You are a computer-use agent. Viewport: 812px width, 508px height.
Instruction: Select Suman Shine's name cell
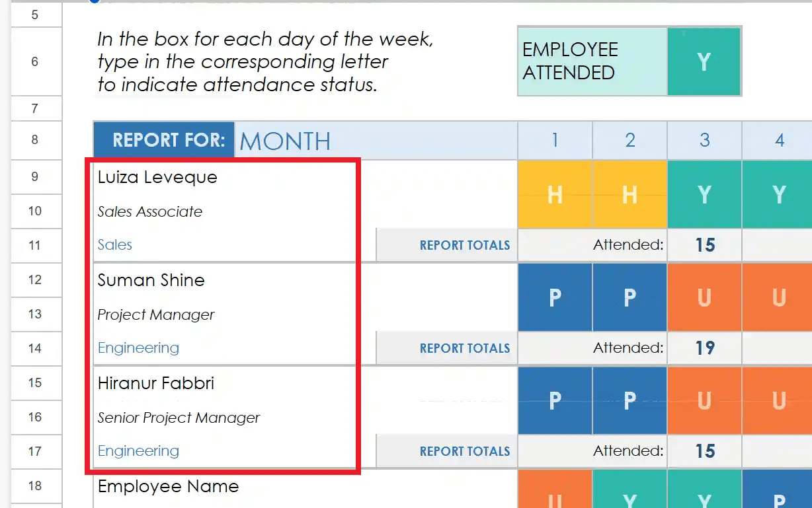tap(151, 280)
